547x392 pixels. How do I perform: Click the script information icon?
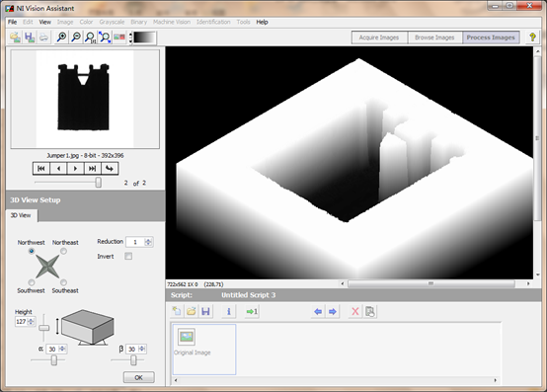click(x=228, y=311)
